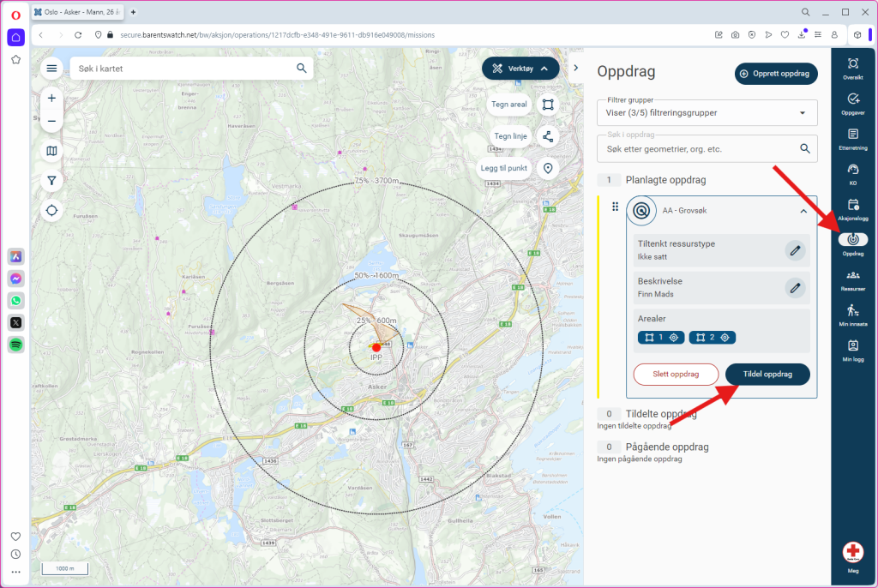
Task: Select the Tegn linje draw line icon
Action: pyautogui.click(x=548, y=136)
